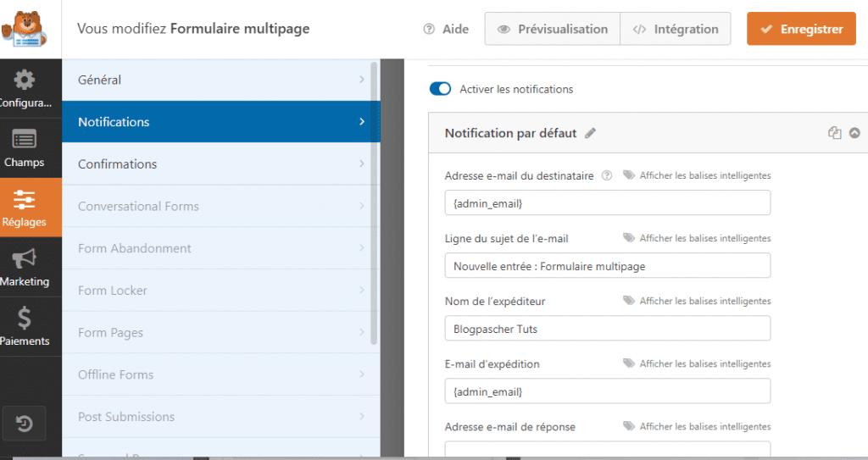Screen dimensions: 868x460
Task: Open the Configuration gear section
Action: click(24, 89)
